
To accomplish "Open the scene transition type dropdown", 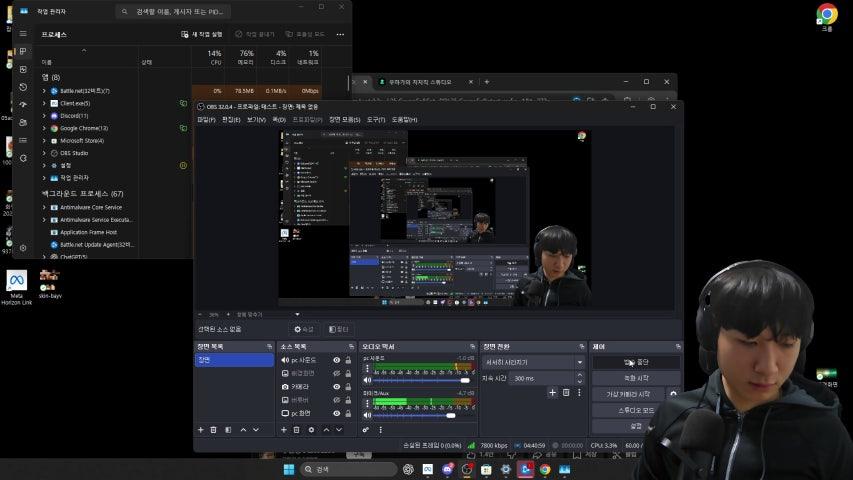I will pos(579,362).
